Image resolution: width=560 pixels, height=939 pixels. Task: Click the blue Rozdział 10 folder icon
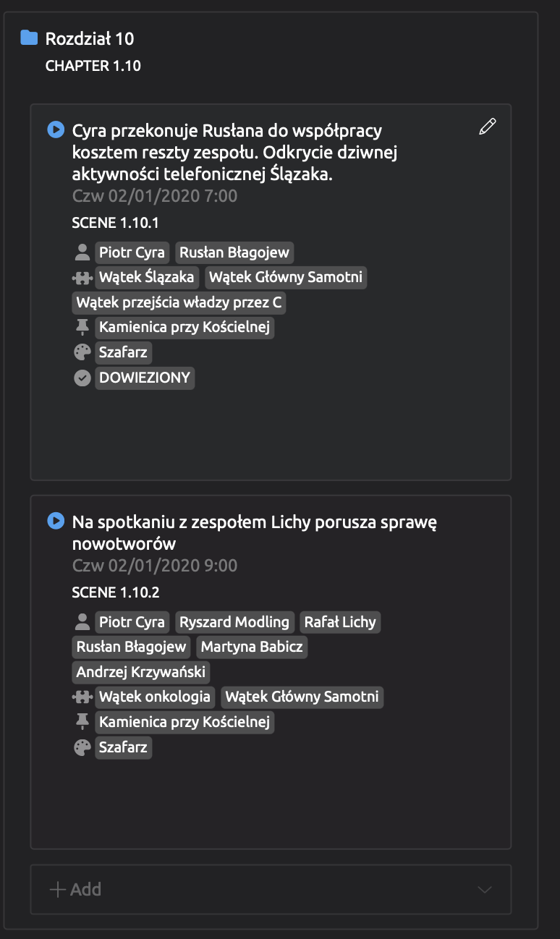pyautogui.click(x=29, y=38)
